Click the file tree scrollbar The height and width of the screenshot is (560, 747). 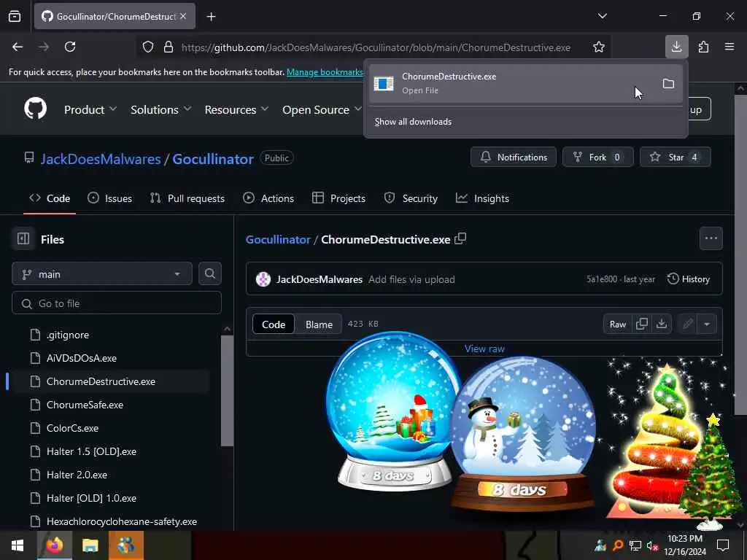click(228, 391)
